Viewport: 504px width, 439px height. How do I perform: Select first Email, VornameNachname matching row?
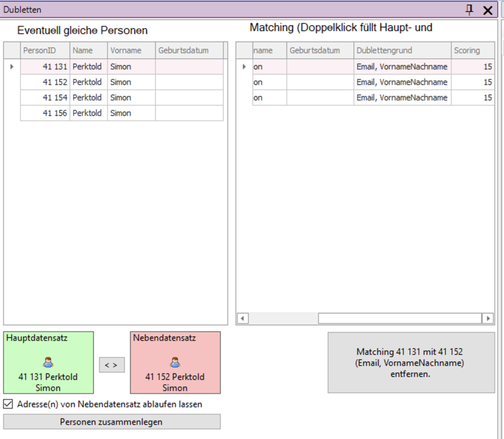pos(374,66)
